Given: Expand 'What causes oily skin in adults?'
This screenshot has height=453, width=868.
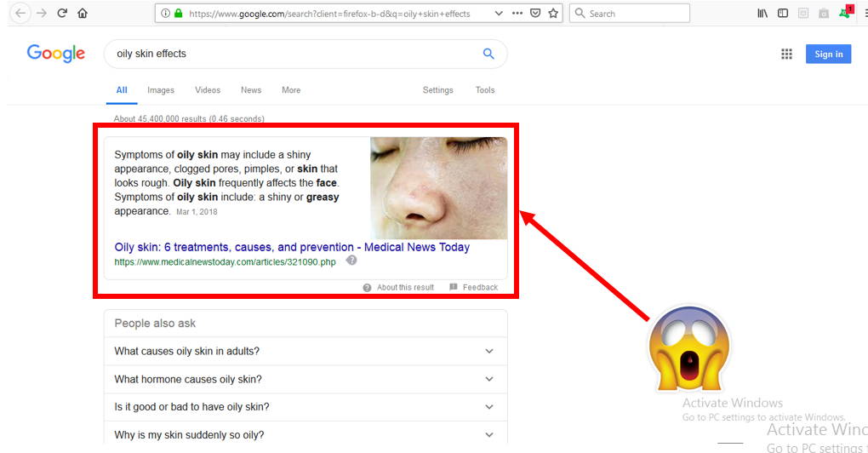Looking at the screenshot, I should point(306,351).
